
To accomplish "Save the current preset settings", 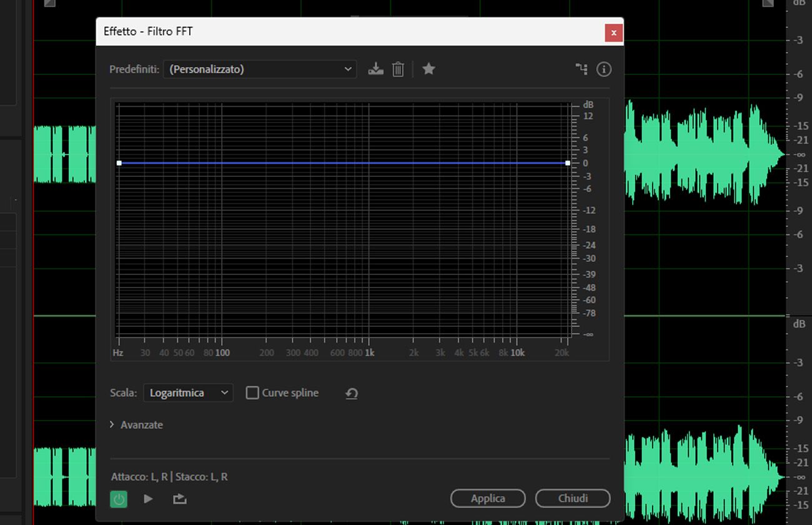I will click(375, 69).
